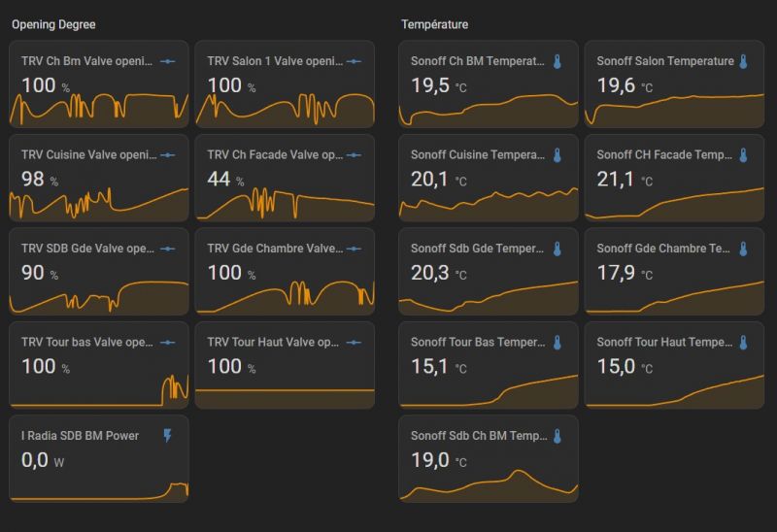Click the Température section heading
Viewport: 777px width, 532px height.
coord(434,24)
